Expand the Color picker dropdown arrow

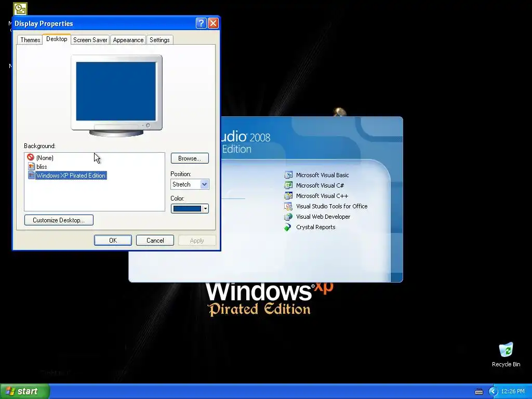click(x=205, y=209)
